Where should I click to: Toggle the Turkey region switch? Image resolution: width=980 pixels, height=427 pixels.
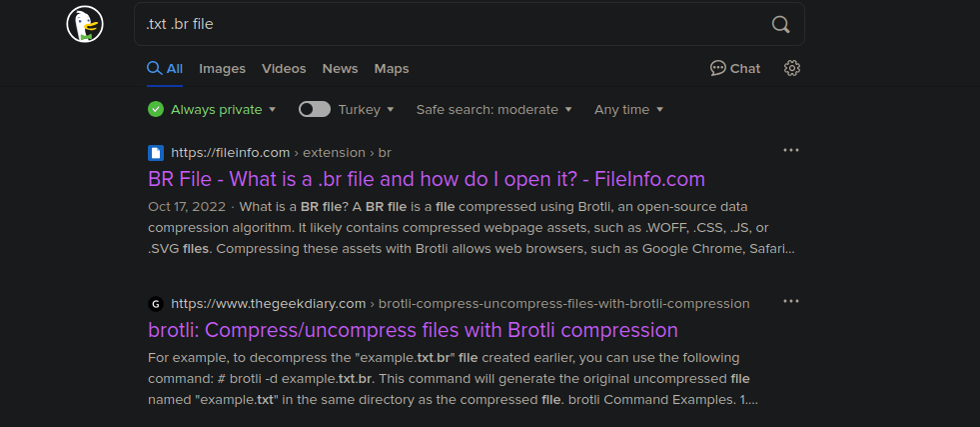coord(315,109)
